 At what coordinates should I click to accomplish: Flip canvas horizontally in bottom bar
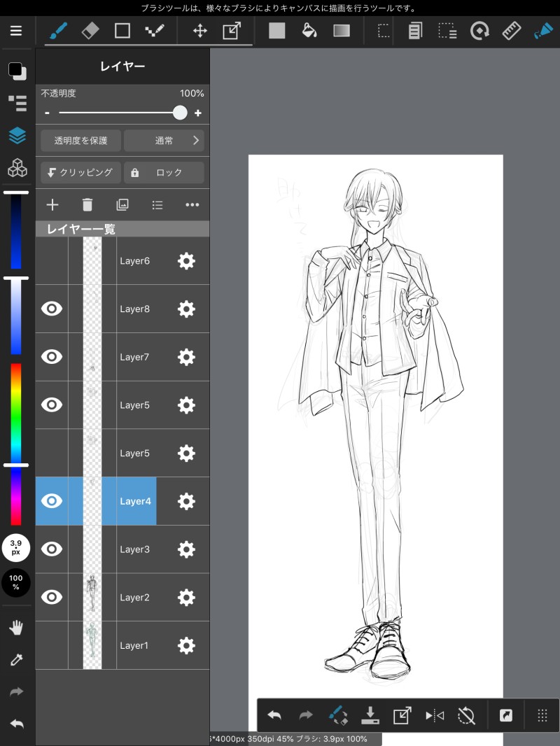tap(435, 715)
